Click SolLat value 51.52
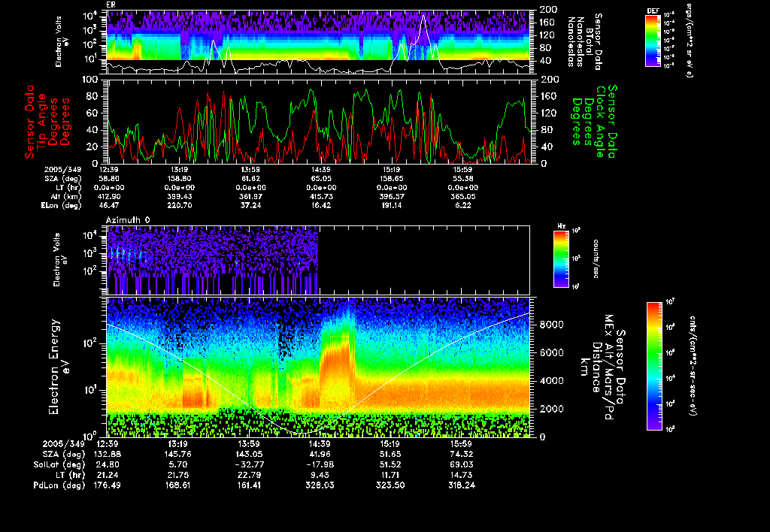 [390, 465]
